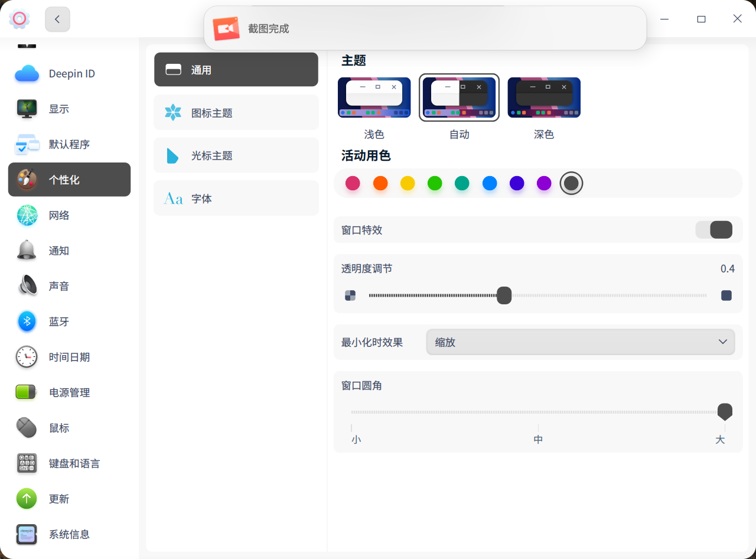Click the control center logo icon
Screen dimensions: 756x559
[x=19, y=19]
